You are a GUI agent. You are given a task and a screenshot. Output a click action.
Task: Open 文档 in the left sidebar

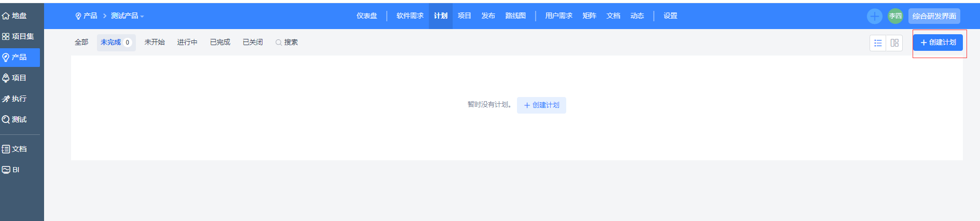click(15, 149)
